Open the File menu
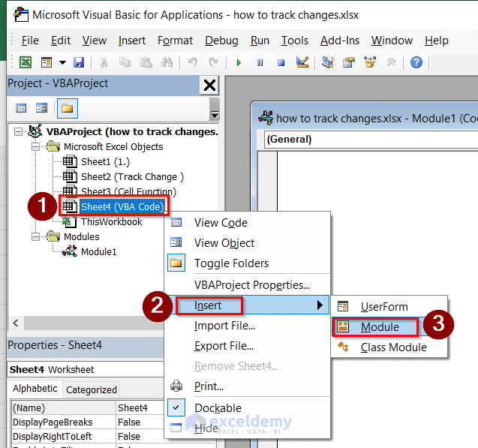This screenshot has height=448, width=478. 30,41
